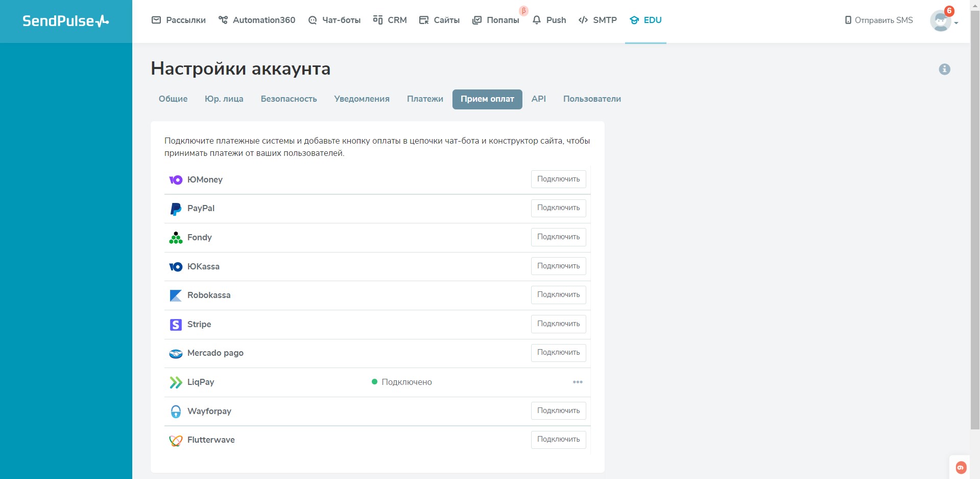Image resolution: width=980 pixels, height=479 pixels.
Task: Click the Fondy logo icon
Action: tap(176, 238)
